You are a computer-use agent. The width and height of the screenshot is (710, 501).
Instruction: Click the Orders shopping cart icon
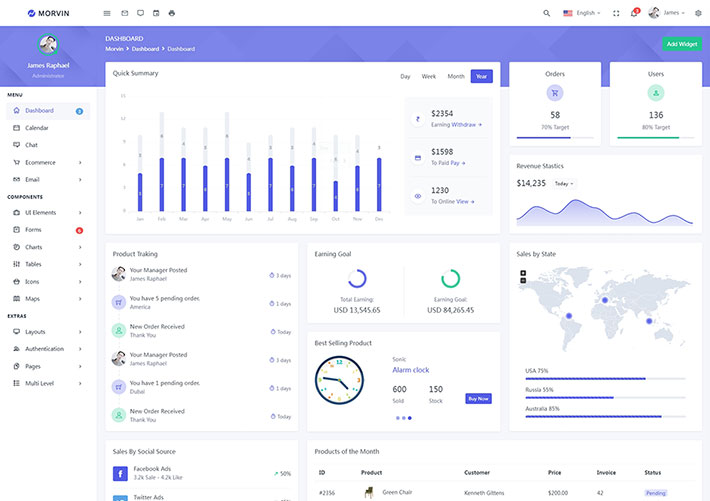click(x=555, y=93)
